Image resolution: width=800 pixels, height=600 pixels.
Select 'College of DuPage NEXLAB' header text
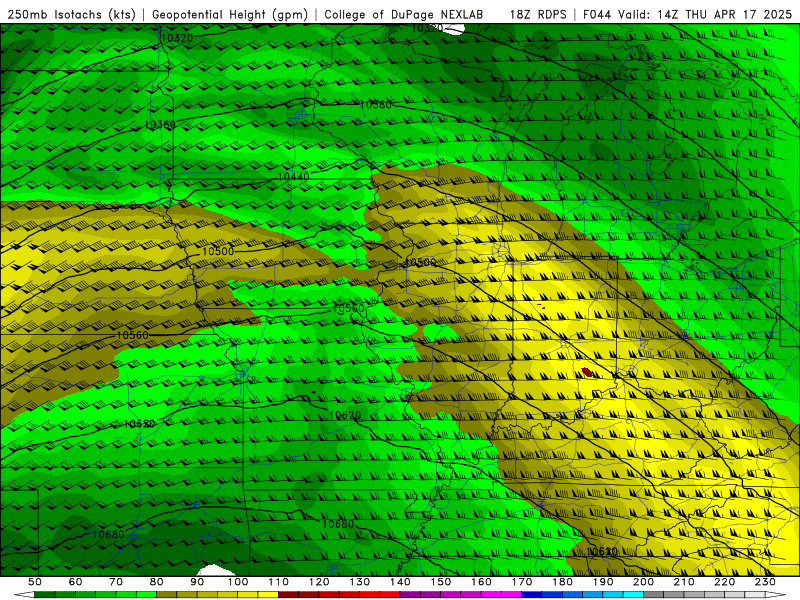[x=404, y=15]
